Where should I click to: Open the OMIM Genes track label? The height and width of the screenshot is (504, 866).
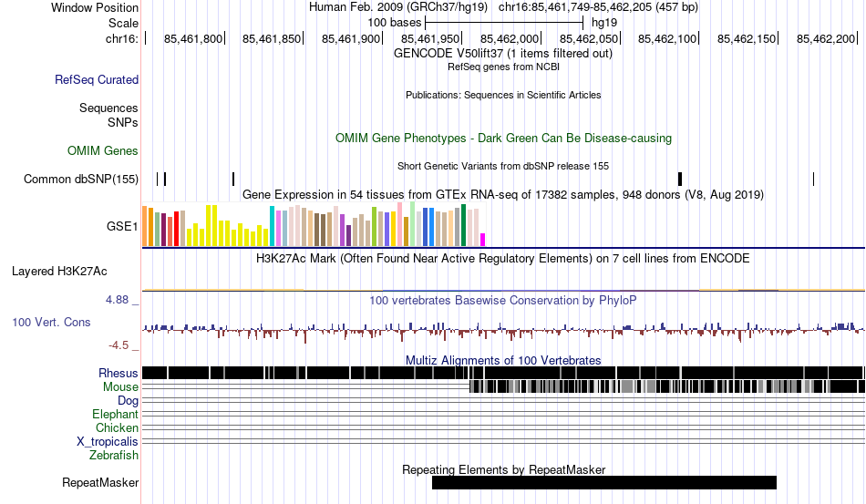(103, 150)
